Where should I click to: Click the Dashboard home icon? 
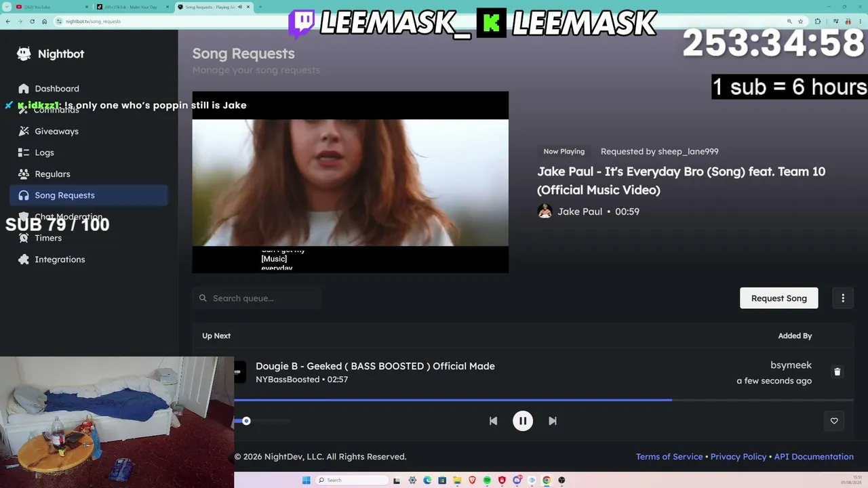24,89
